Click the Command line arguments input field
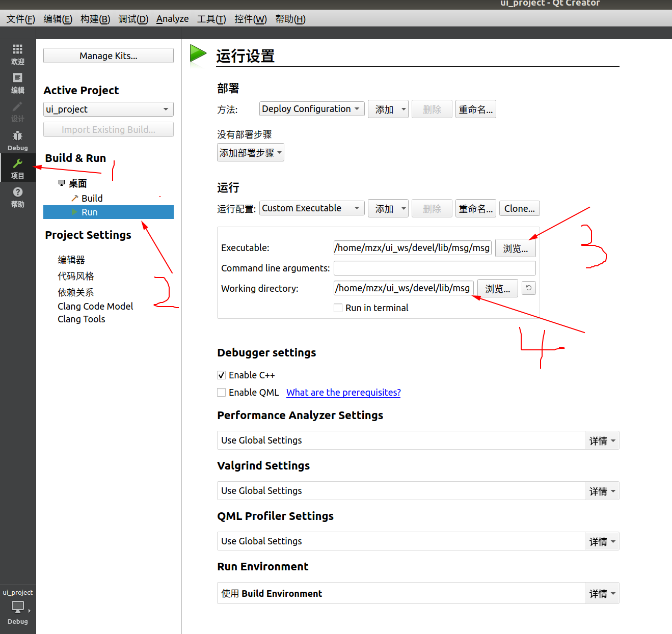This screenshot has width=672, height=634. point(434,268)
